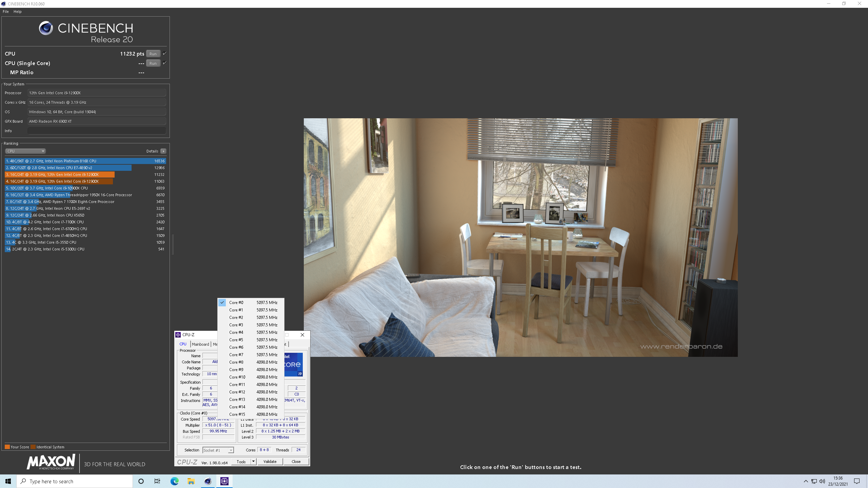Click the Validate button in CPU-Z
The width and height of the screenshot is (868, 488).
pyautogui.click(x=270, y=462)
